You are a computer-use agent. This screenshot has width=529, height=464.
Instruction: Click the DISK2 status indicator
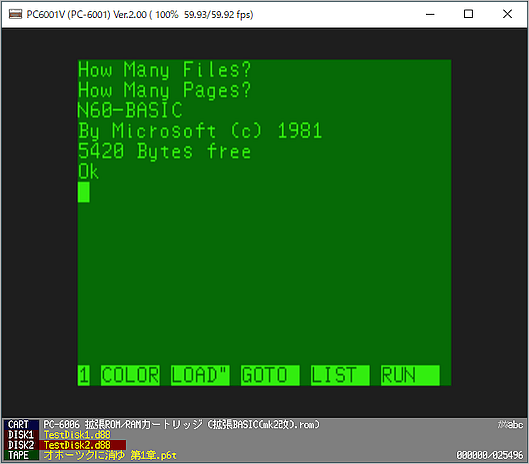(x=21, y=445)
